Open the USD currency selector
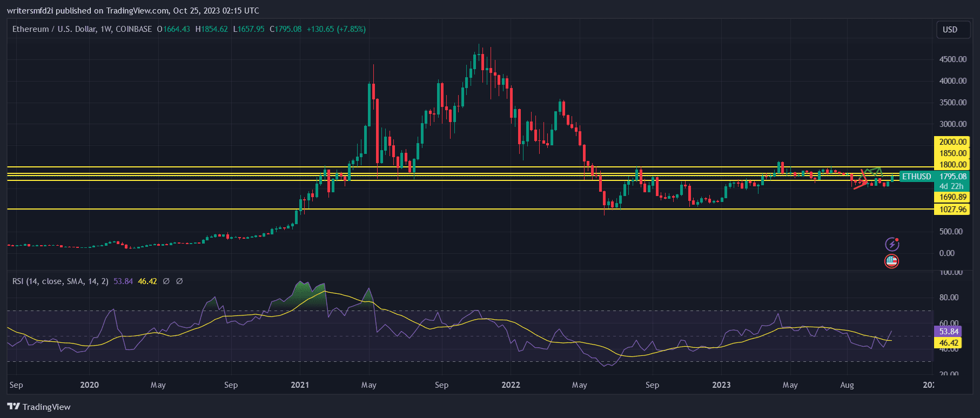980x418 pixels. click(950, 30)
